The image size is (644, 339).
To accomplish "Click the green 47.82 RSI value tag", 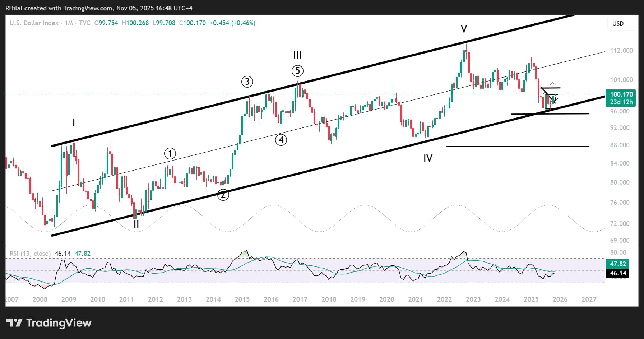I will point(618,264).
